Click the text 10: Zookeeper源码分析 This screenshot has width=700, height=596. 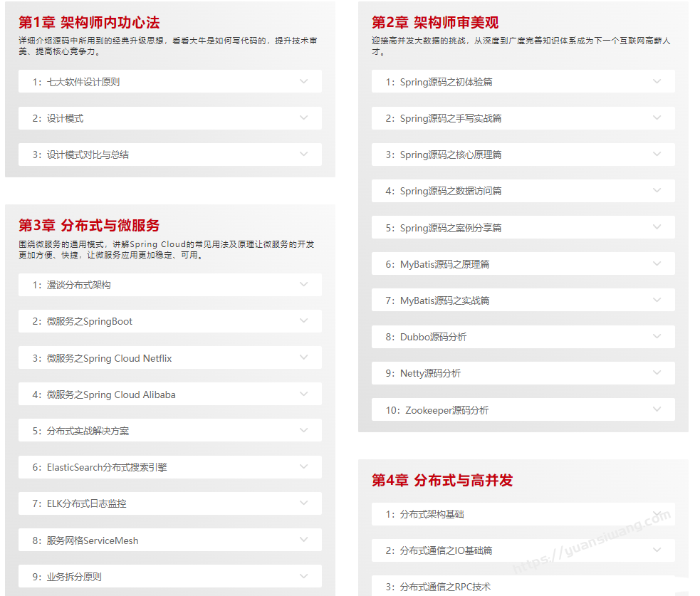click(437, 410)
